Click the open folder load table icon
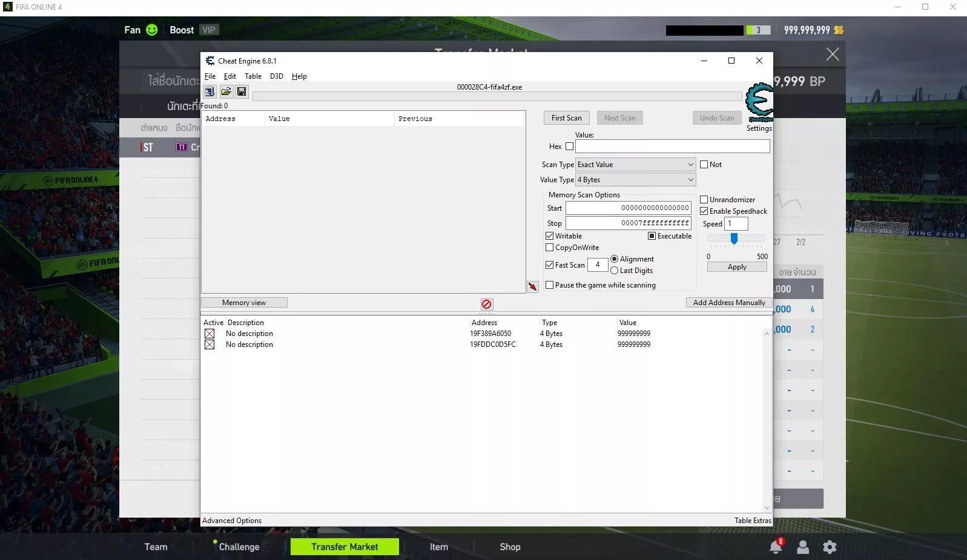967x560 pixels. coord(226,91)
